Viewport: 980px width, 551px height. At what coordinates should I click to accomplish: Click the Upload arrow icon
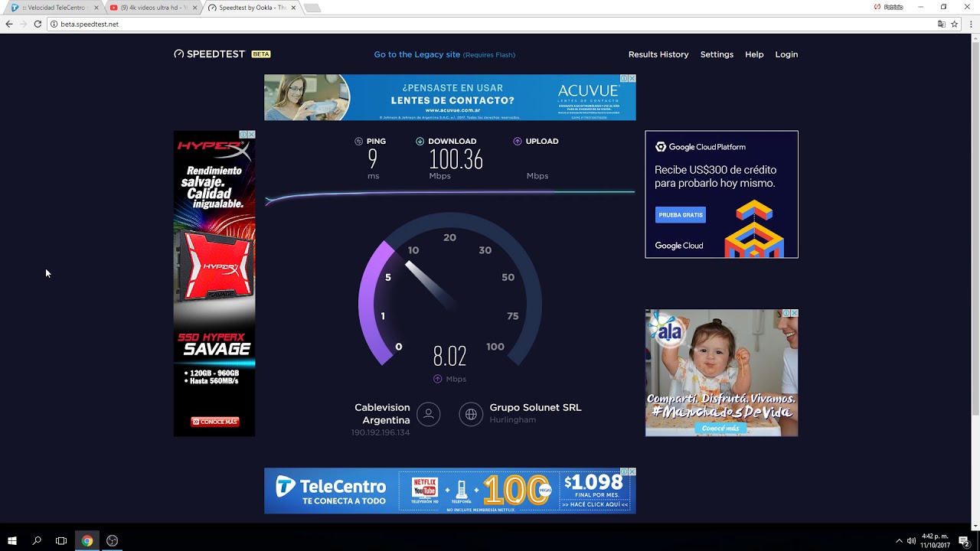pos(518,141)
